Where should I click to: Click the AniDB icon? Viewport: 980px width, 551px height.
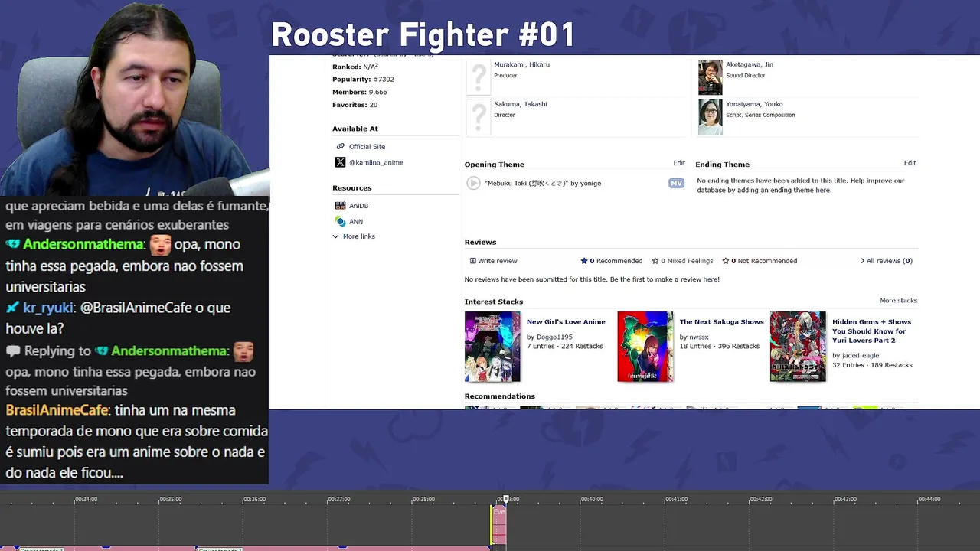[x=340, y=206]
